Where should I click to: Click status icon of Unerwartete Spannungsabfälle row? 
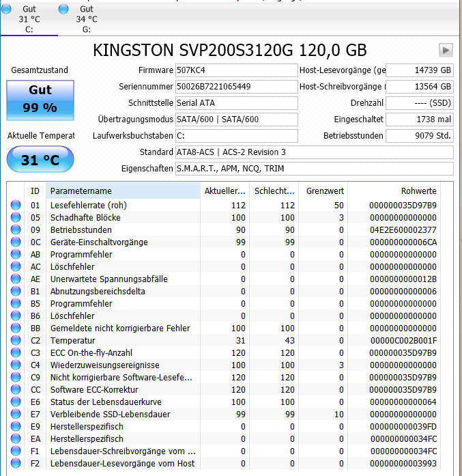(x=16, y=279)
